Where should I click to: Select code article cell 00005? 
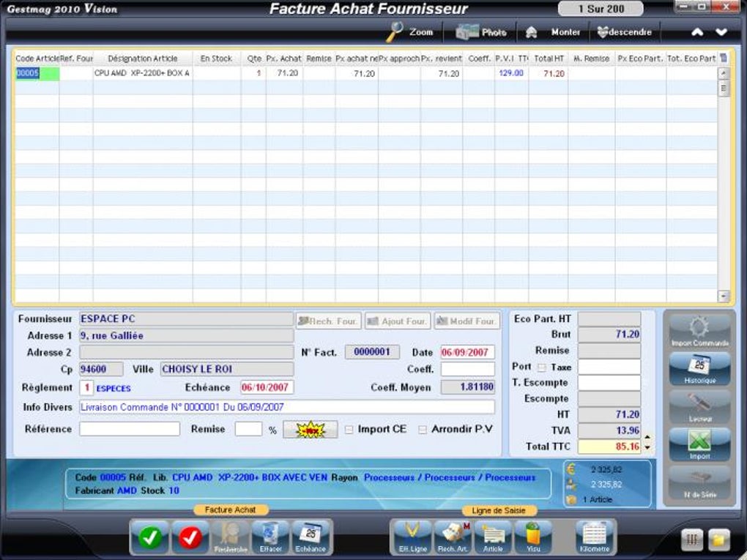(x=37, y=73)
